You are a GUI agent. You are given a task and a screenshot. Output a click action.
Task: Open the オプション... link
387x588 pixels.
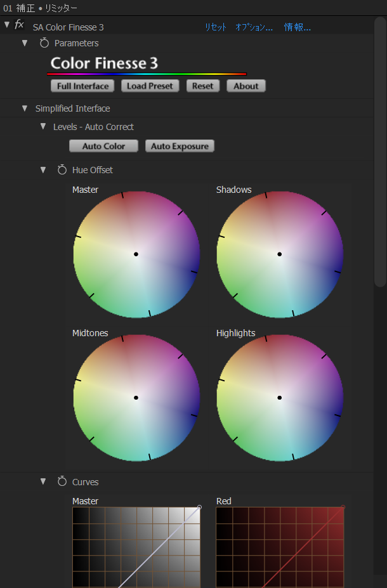point(254,27)
